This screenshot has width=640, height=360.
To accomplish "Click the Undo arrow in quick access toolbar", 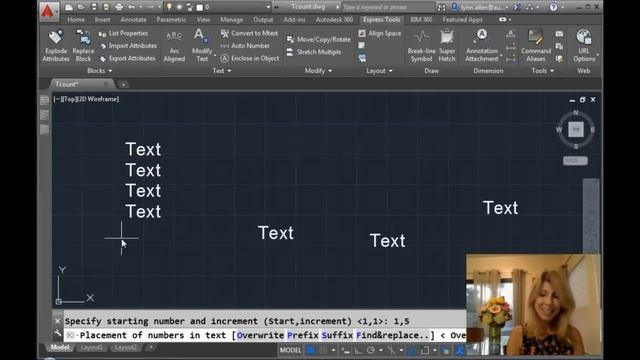I will [131, 7].
